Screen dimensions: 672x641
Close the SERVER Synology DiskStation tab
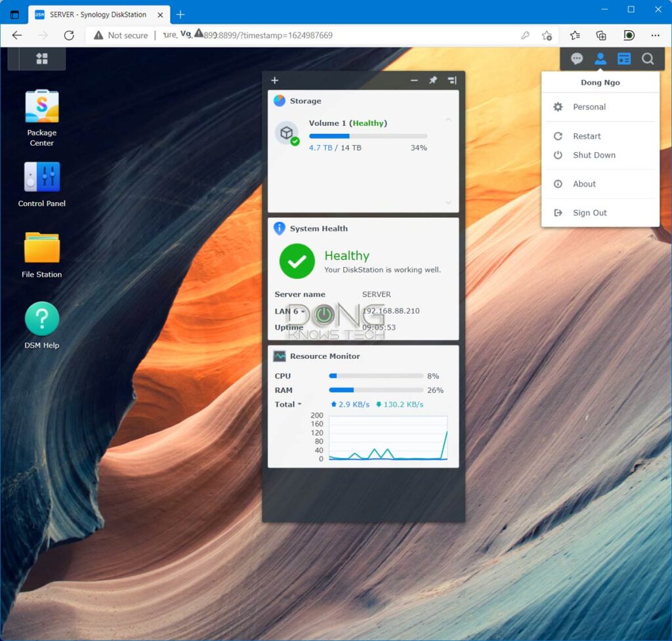tap(160, 14)
